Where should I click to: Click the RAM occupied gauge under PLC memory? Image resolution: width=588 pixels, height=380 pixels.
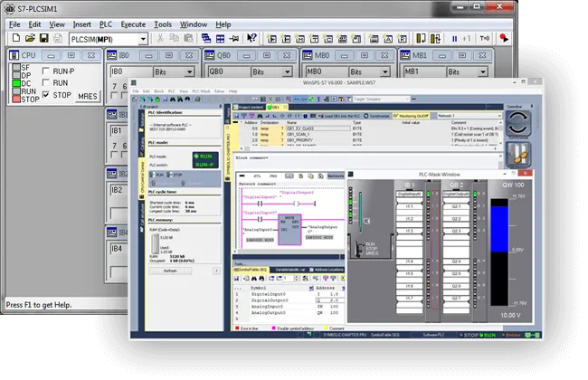coord(155,244)
